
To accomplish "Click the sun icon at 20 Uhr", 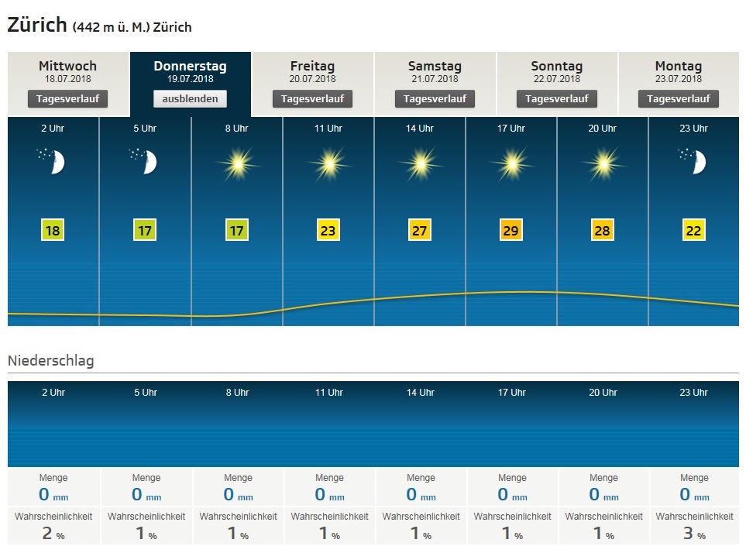I will tap(603, 163).
